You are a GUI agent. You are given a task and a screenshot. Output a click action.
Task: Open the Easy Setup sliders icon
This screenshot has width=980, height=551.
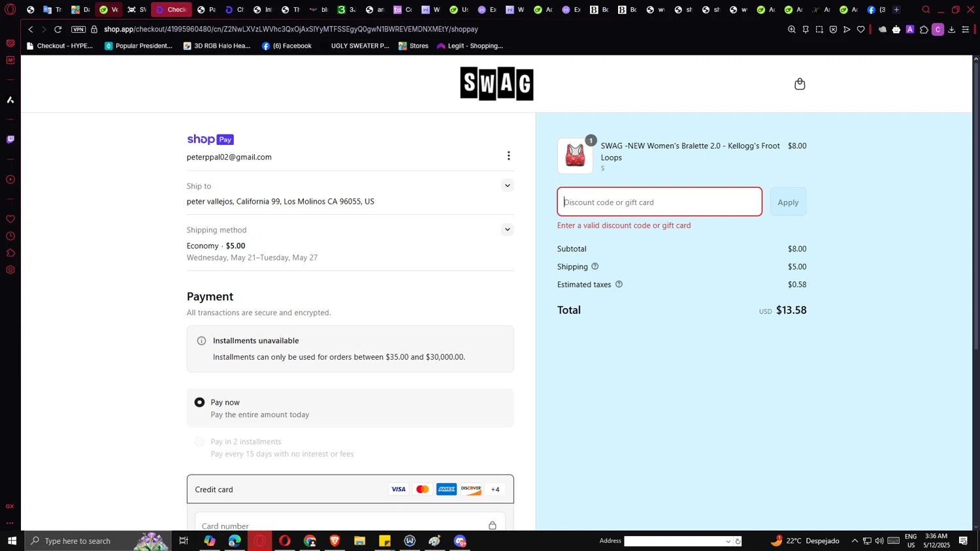click(x=966, y=29)
